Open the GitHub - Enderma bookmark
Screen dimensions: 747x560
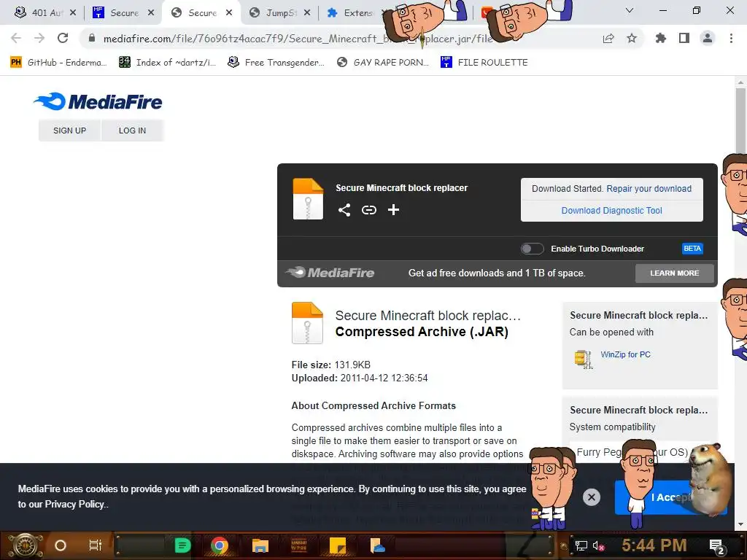(x=58, y=63)
